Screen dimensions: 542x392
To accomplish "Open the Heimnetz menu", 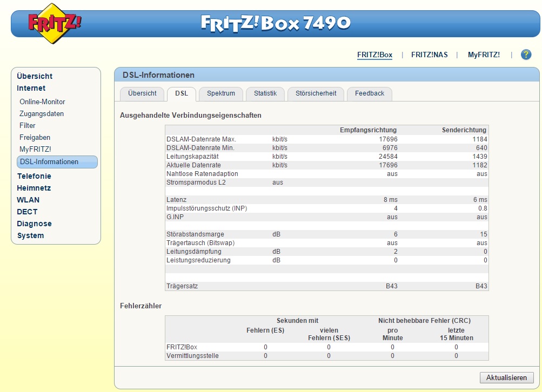I will [x=34, y=188].
